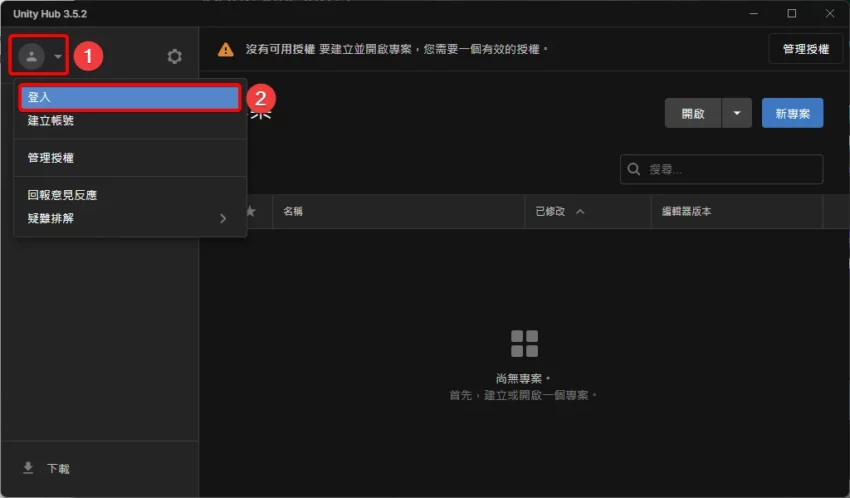The image size is (850, 498).
Task: Click the download arrow icon in sidebar
Action: [28, 468]
